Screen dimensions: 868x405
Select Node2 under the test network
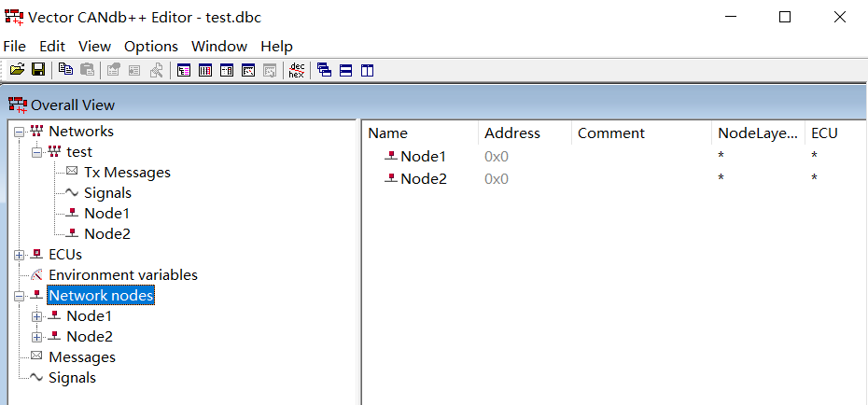[x=107, y=233]
